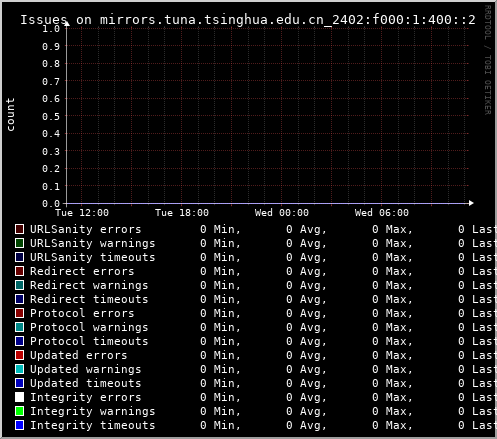
Task: Click the Wed 06:00 time axis label
Action: click(382, 213)
